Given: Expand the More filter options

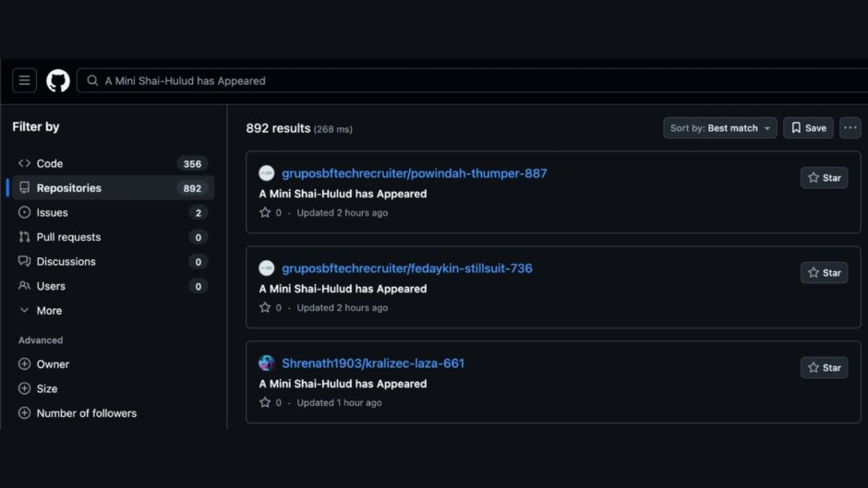Looking at the screenshot, I should tap(41, 311).
